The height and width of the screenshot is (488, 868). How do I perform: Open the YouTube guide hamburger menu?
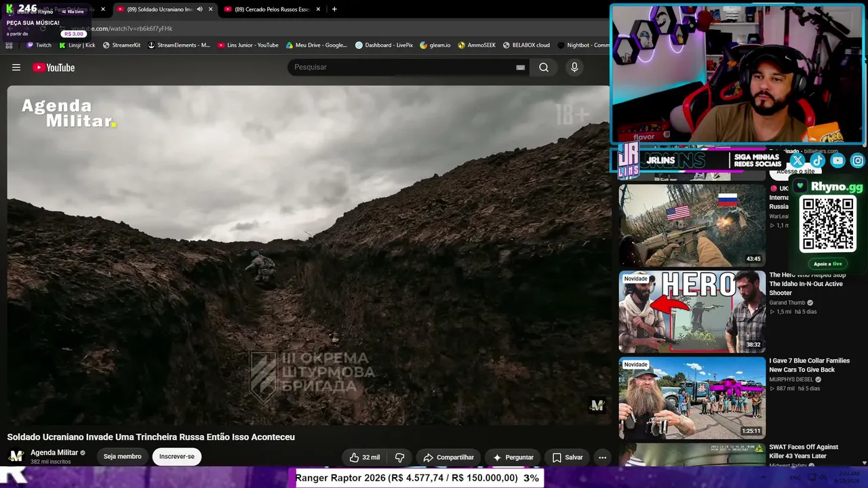click(16, 67)
